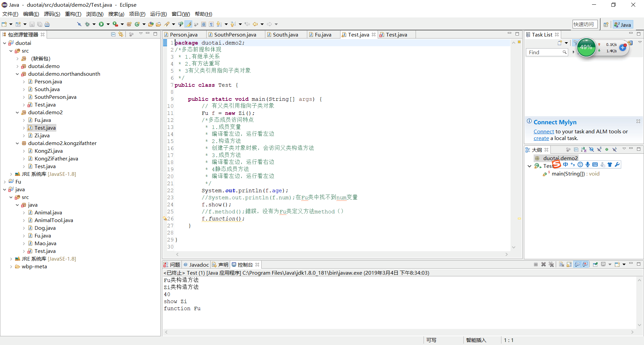
Task: Switch to the Person.java editor tab
Action: tap(183, 34)
